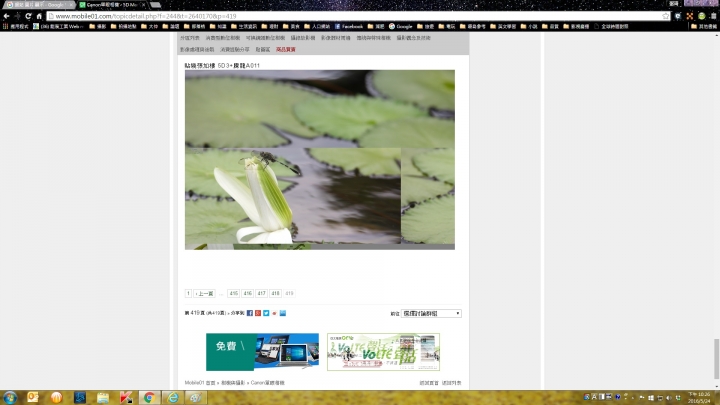Reload the page with the refresh icon
Screen dimensions: 720x405
tap(28, 16)
